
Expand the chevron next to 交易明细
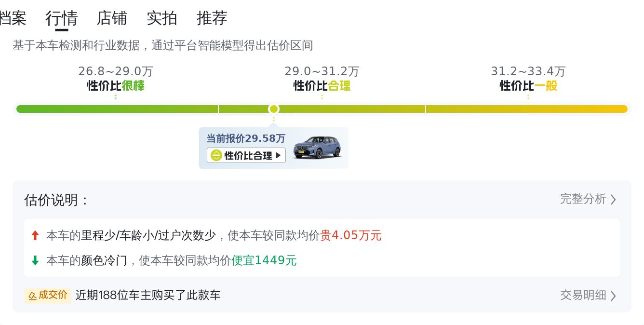[613, 296]
